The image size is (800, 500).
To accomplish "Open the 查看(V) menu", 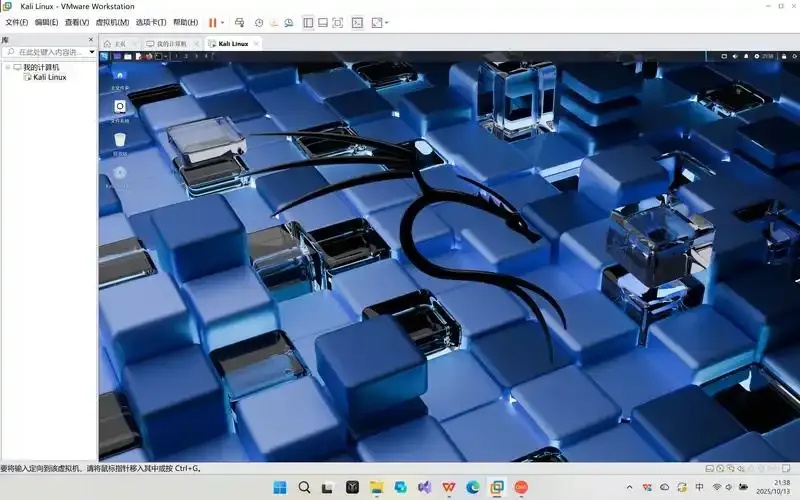I will (x=77, y=22).
